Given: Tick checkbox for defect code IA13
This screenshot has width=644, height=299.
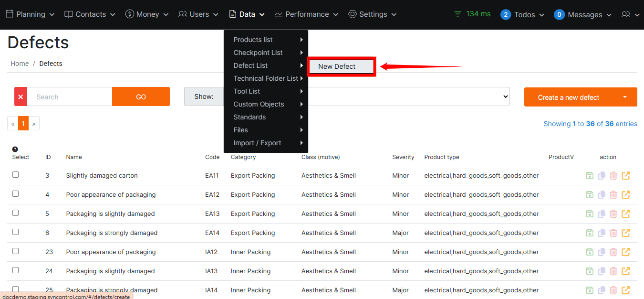Looking at the screenshot, I should [x=16, y=270].
